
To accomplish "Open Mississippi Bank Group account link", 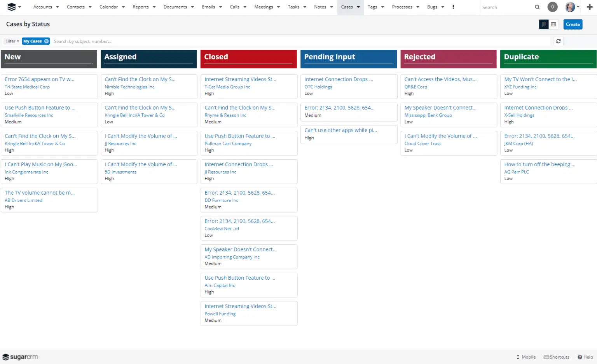I will 428,115.
